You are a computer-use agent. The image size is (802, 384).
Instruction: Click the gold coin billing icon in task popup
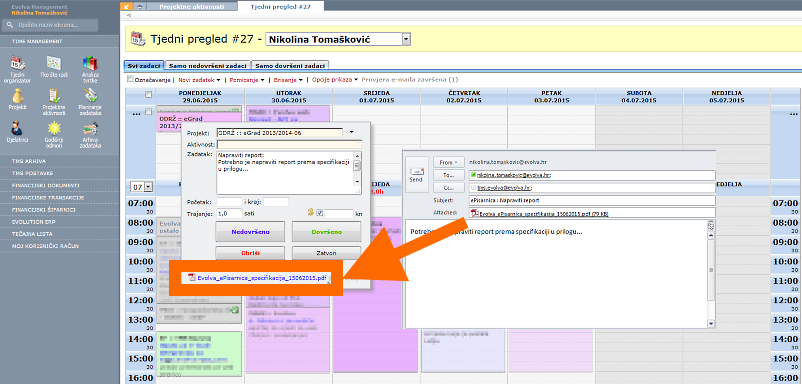click(x=310, y=213)
